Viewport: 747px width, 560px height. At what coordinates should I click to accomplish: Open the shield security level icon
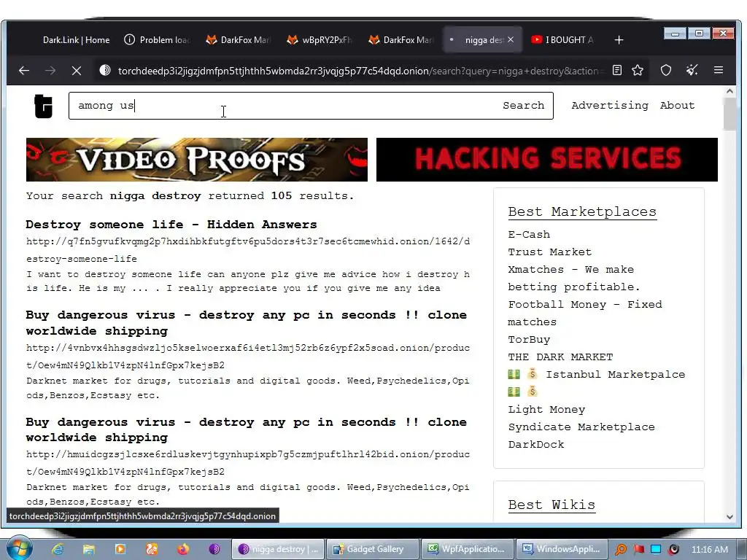pyautogui.click(x=666, y=71)
